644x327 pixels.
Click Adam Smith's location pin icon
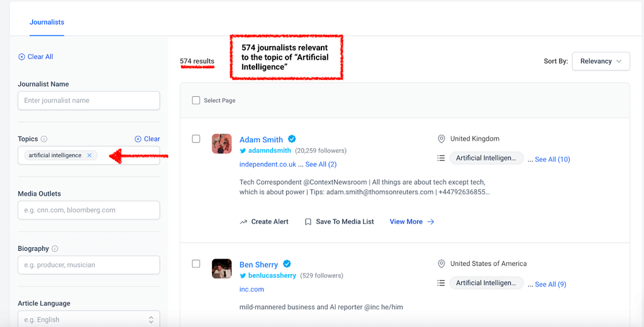tap(441, 139)
